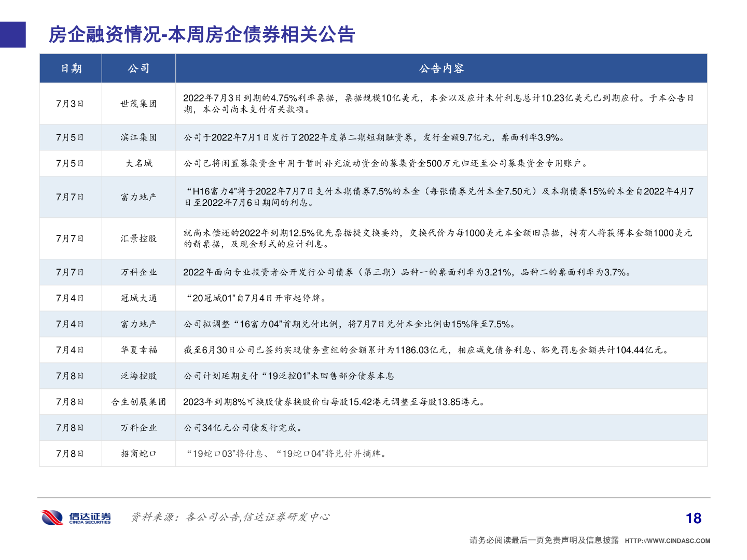The image size is (747, 560).
Task: Select 汇景控股 announcement about 12.5%优先票据
Action: coord(438,239)
